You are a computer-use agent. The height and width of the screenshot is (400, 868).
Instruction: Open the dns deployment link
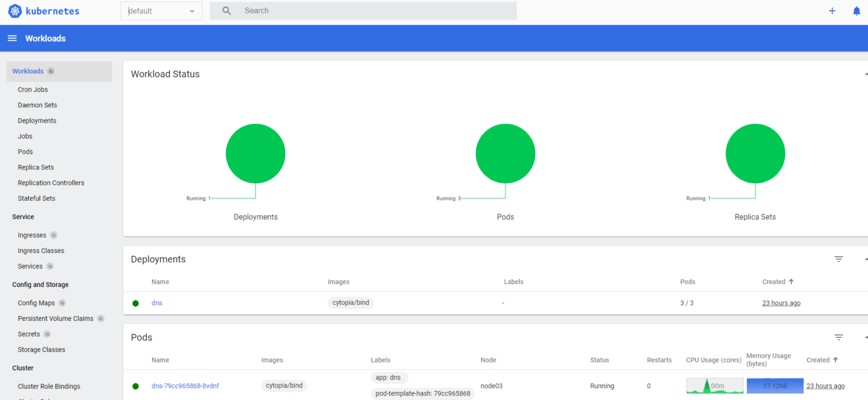coord(157,303)
